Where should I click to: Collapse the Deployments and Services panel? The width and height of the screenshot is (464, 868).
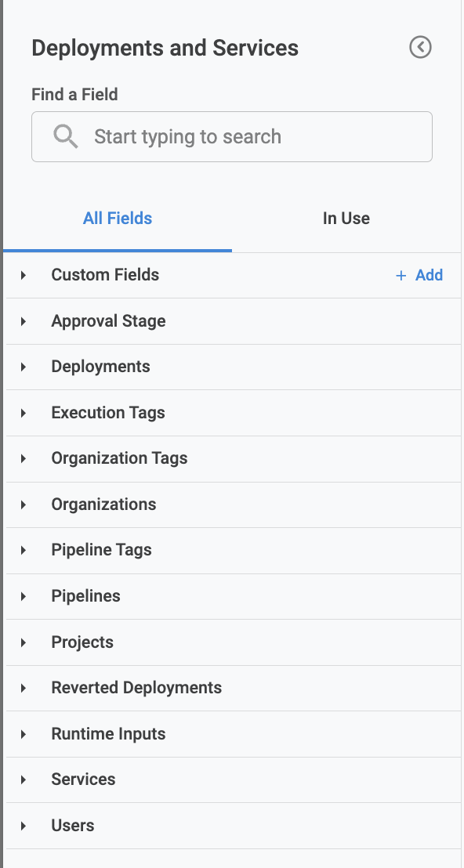[x=420, y=47]
